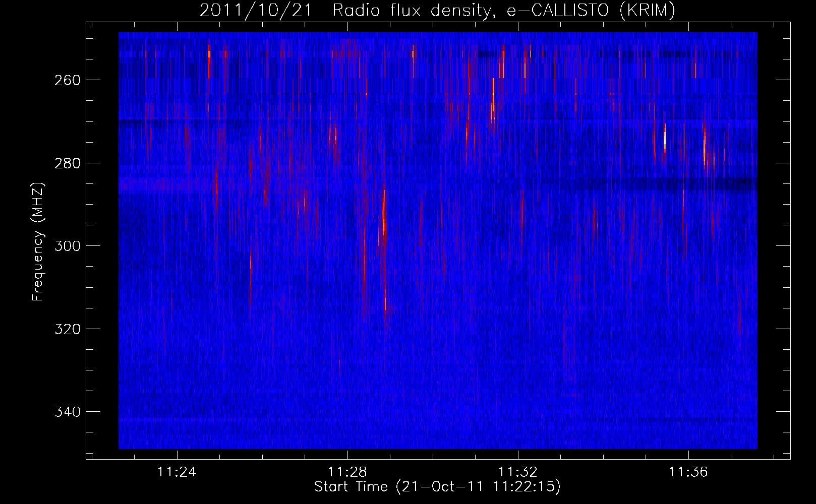This screenshot has height=504, width=816.
Task: Click the 260 frequency tick label
Action: point(67,81)
